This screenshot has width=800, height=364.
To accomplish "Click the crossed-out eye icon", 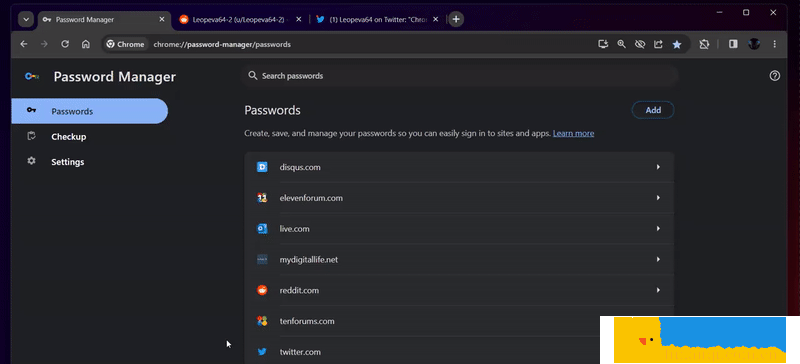I will [x=640, y=44].
